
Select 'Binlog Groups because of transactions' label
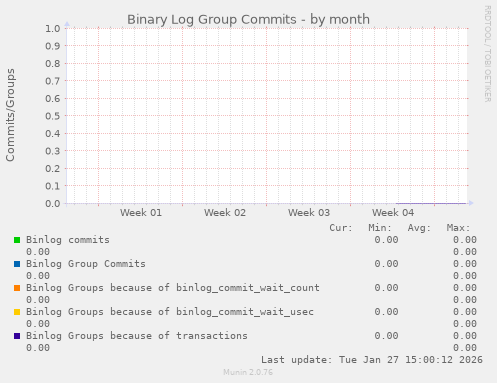tap(137, 336)
